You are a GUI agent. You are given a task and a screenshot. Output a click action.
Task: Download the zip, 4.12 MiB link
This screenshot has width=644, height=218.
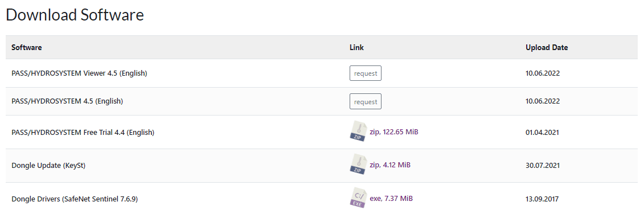[390, 164]
